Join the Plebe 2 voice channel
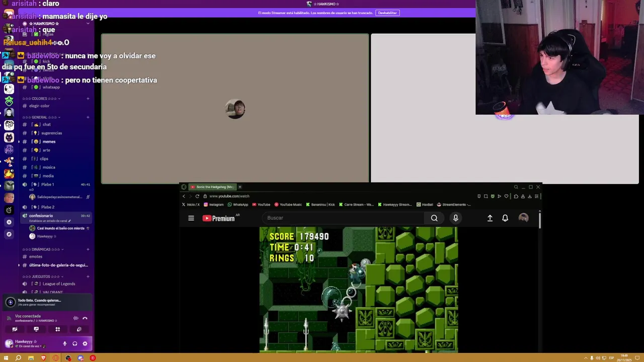The width and height of the screenshot is (644, 362). 55,207
